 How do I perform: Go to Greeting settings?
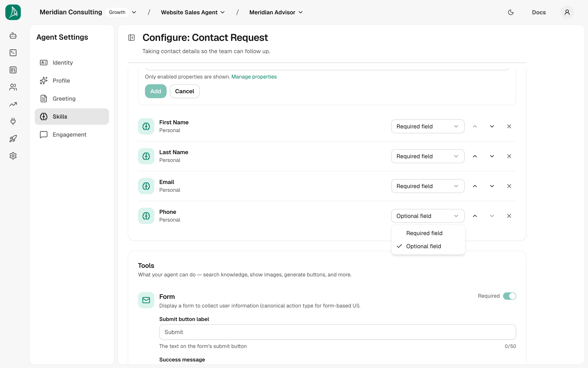(x=72, y=99)
